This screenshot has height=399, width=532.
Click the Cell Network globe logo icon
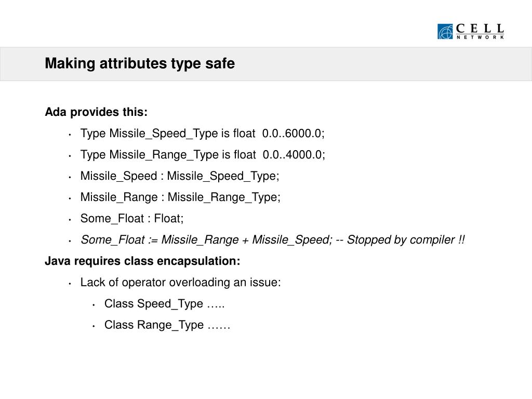pyautogui.click(x=445, y=32)
